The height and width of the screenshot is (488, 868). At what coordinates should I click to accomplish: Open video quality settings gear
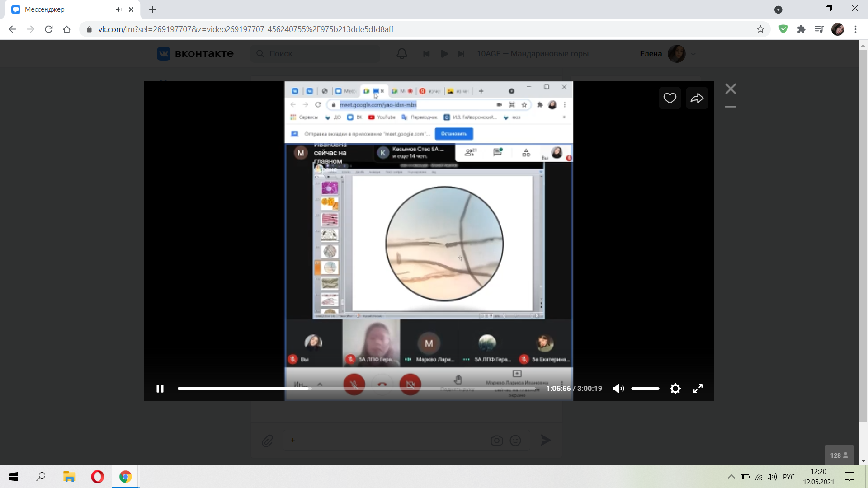(x=675, y=389)
